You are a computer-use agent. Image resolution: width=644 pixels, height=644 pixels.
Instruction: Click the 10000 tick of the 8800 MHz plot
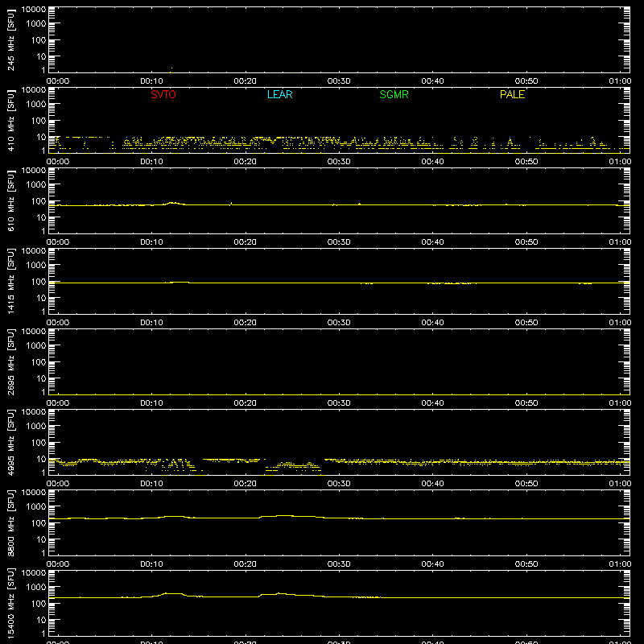click(x=34, y=493)
